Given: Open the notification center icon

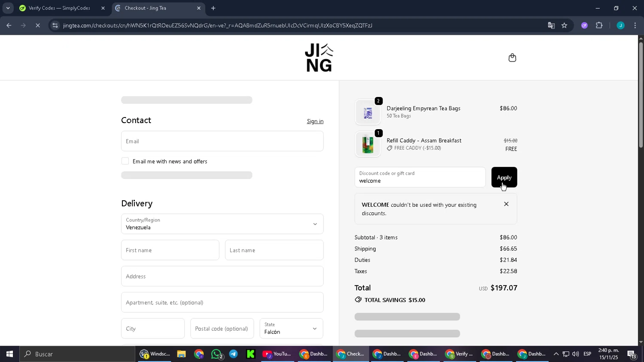Looking at the screenshot, I should pos(632,354).
